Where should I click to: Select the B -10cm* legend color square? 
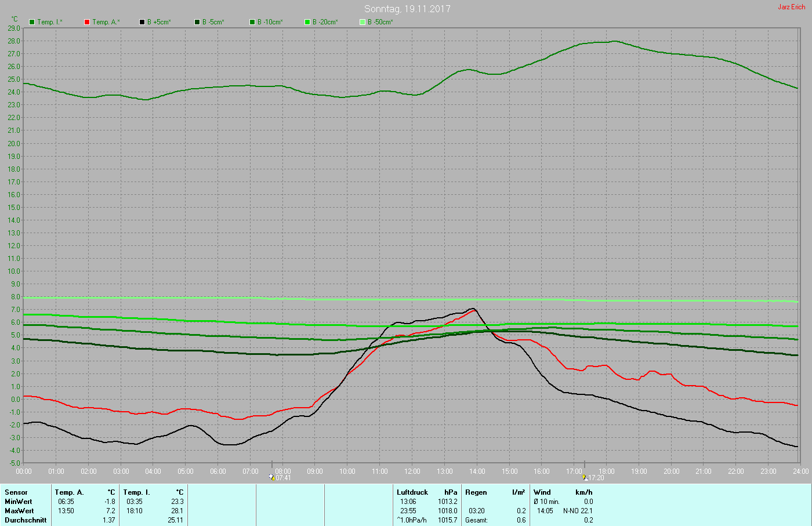pyautogui.click(x=252, y=22)
